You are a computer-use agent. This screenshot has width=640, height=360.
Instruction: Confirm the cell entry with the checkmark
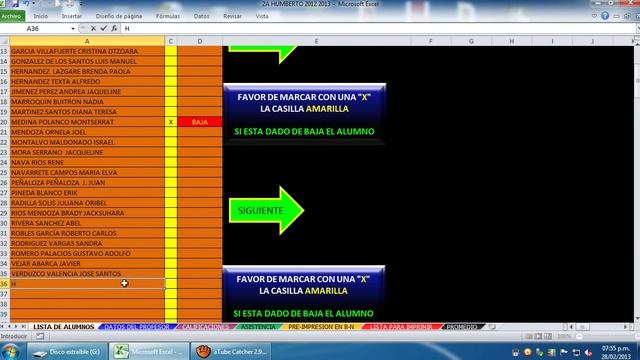(x=103, y=28)
